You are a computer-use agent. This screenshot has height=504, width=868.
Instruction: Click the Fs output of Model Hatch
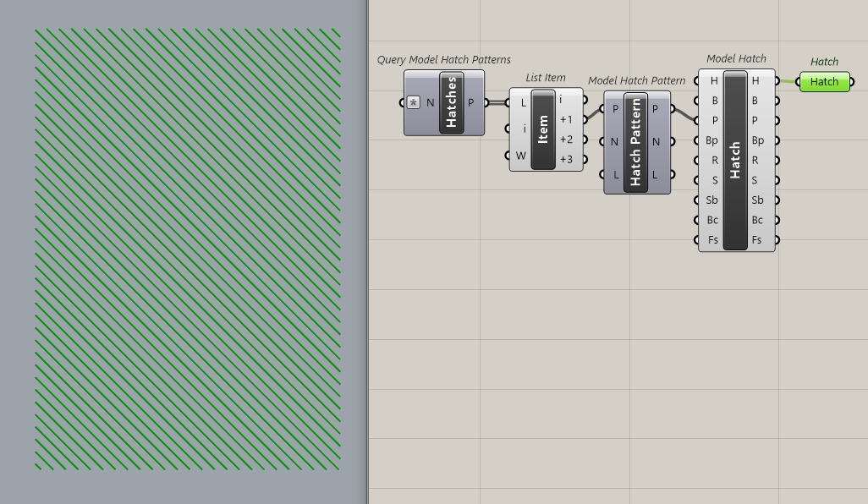click(756, 240)
